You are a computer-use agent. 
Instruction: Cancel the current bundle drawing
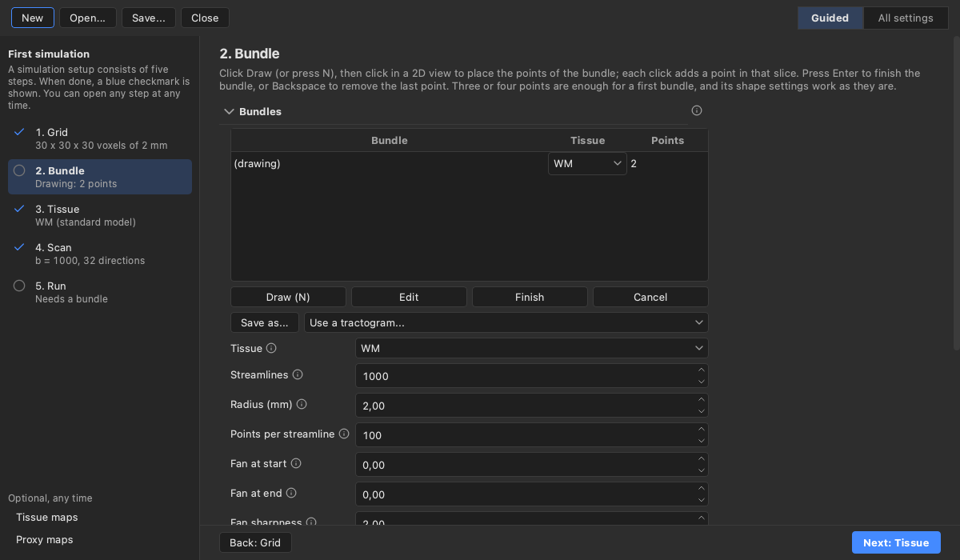pos(650,297)
